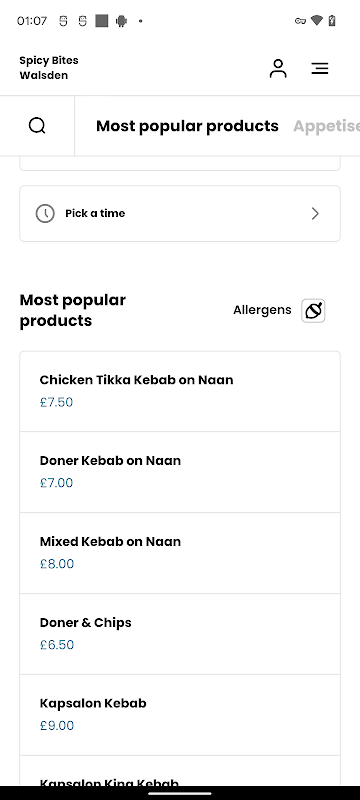The width and height of the screenshot is (360, 800).
Task: Switch to the Appetisers tab
Action: coord(326,126)
